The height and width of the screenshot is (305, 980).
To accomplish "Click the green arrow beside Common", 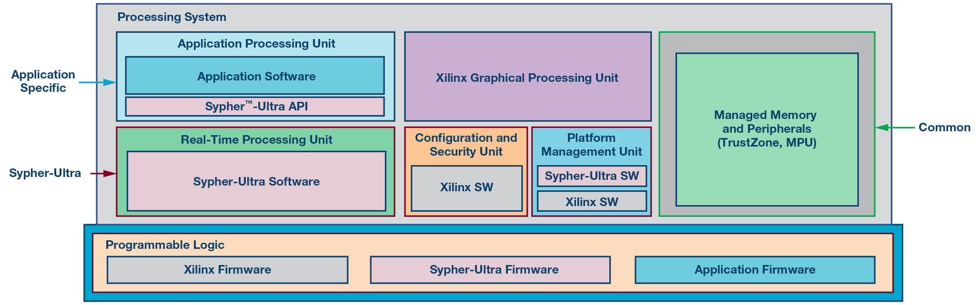I will coord(895,128).
